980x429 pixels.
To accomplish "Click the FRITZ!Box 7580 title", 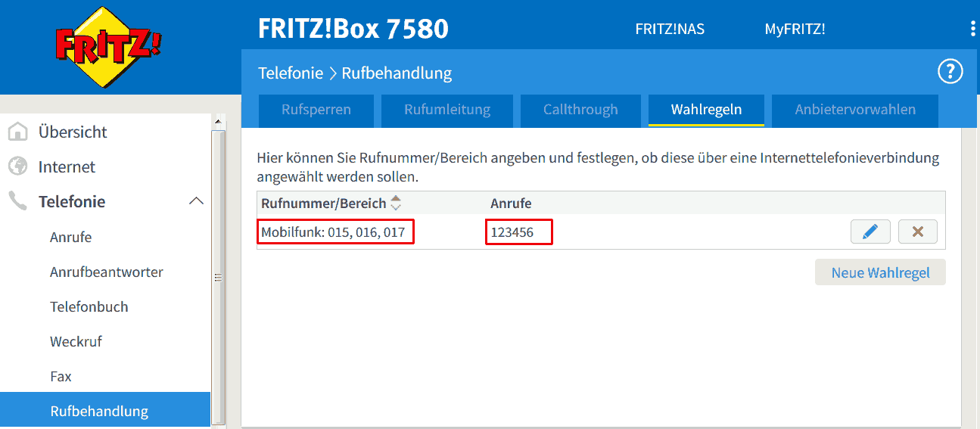I will [353, 29].
